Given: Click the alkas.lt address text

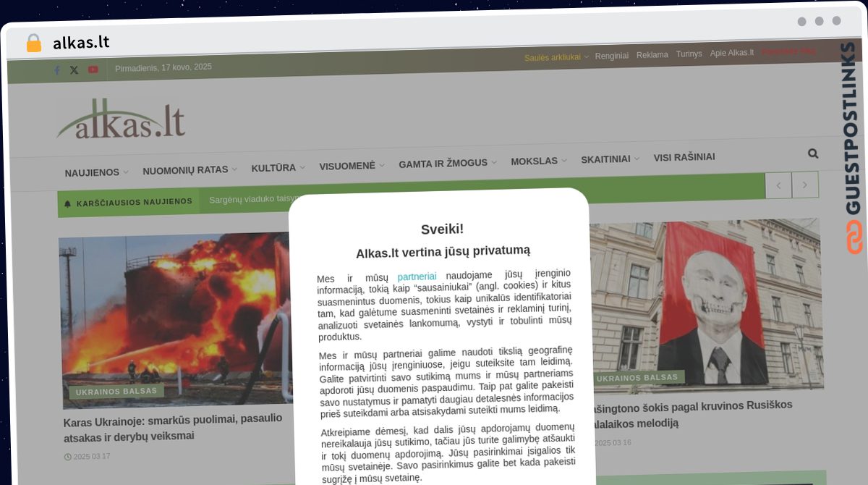Looking at the screenshot, I should 81,42.
